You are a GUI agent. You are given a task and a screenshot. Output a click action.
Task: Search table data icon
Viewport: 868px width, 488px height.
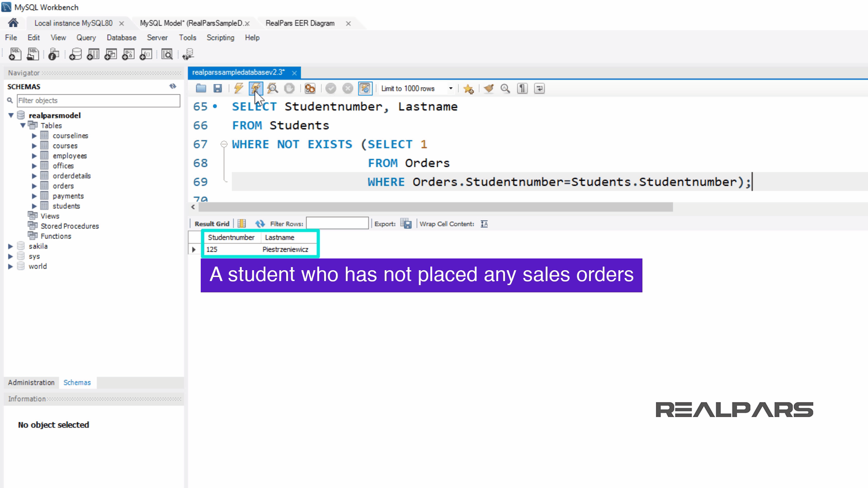click(167, 54)
